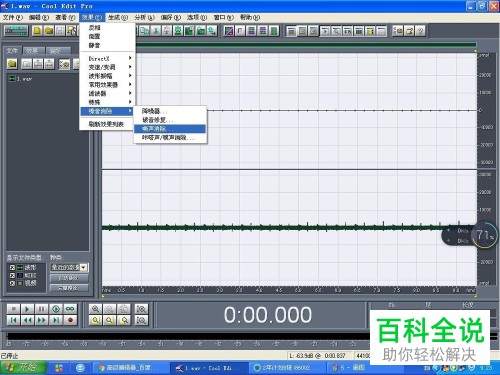Screen dimensions: 500x375
Task: Switch to the 文件 panel tab
Action: [12, 51]
